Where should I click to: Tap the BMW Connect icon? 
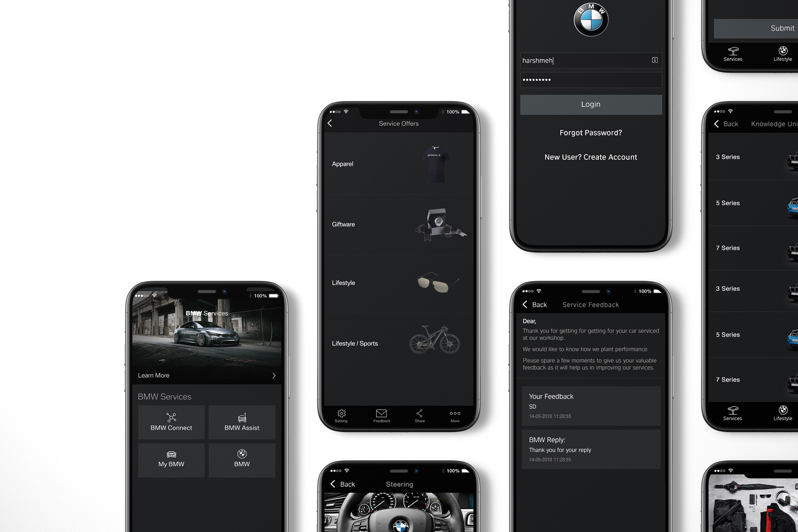pos(171,421)
